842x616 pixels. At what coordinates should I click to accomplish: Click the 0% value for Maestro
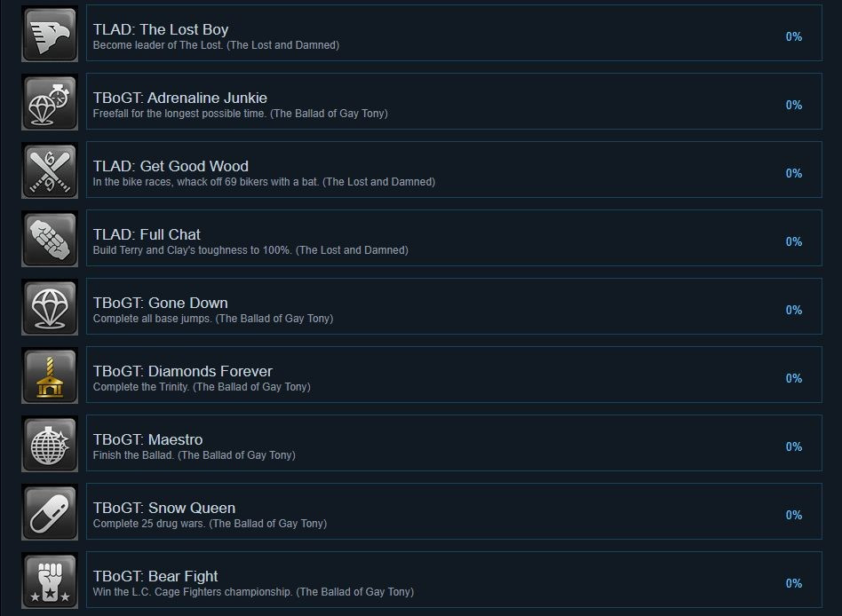794,446
